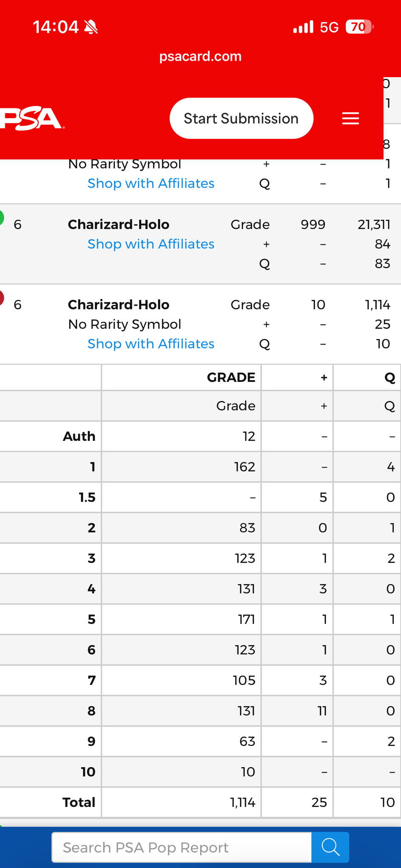Open the hamburger menu icon
Image resolution: width=401 pixels, height=868 pixels.
(x=351, y=118)
